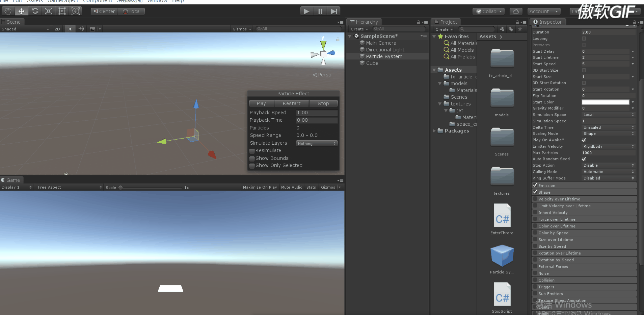This screenshot has height=315, width=644.
Task: Enable Color over Lifetime module
Action: pos(535,226)
